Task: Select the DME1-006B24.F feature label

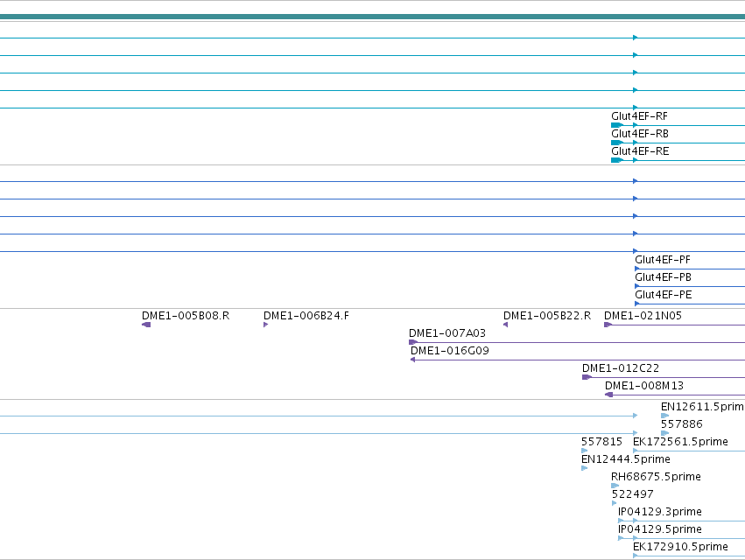Action: click(306, 316)
